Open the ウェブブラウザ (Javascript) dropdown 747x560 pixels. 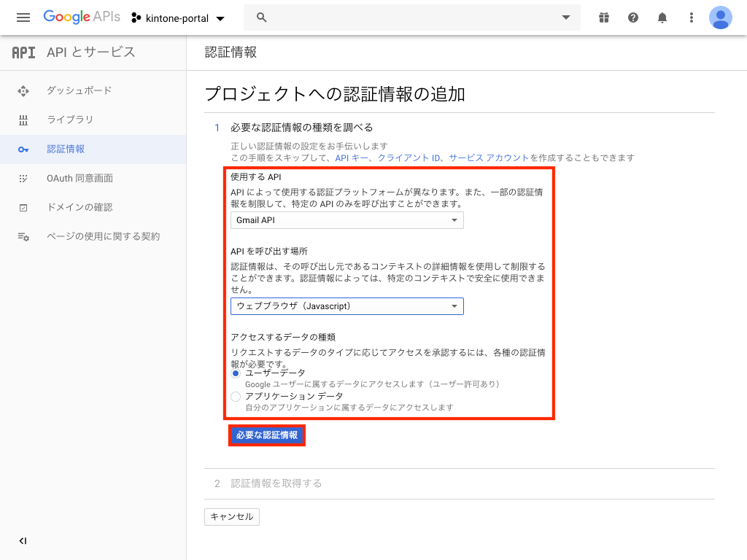tap(347, 306)
